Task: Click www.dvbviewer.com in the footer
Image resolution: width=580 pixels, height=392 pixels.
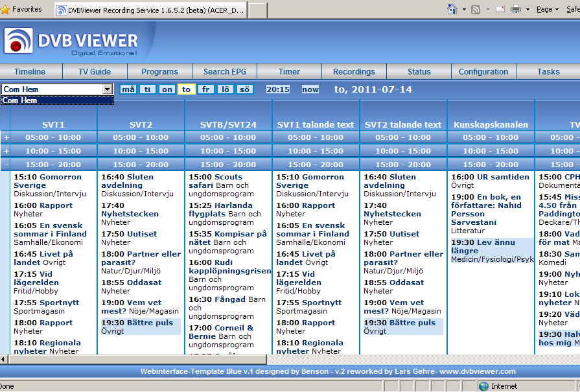Action: 478,372
